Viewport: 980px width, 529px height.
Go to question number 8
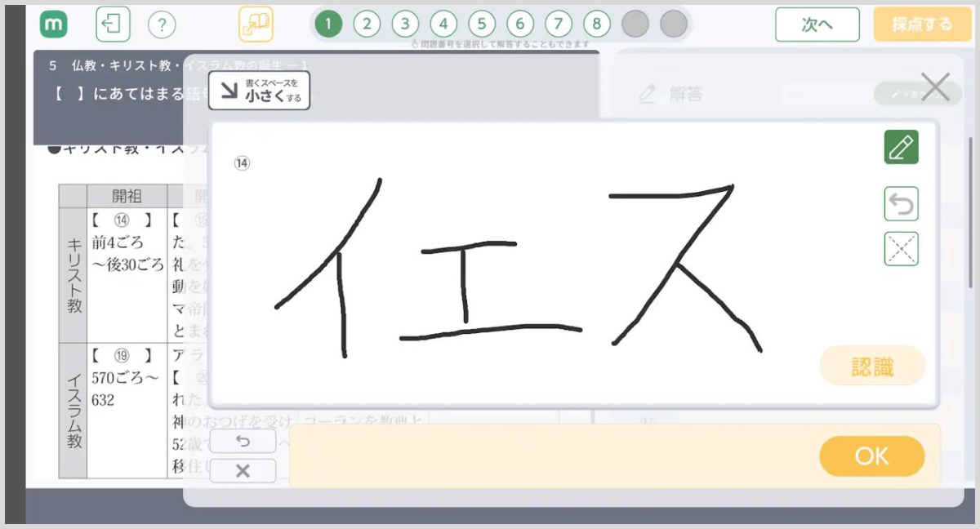coord(597,24)
